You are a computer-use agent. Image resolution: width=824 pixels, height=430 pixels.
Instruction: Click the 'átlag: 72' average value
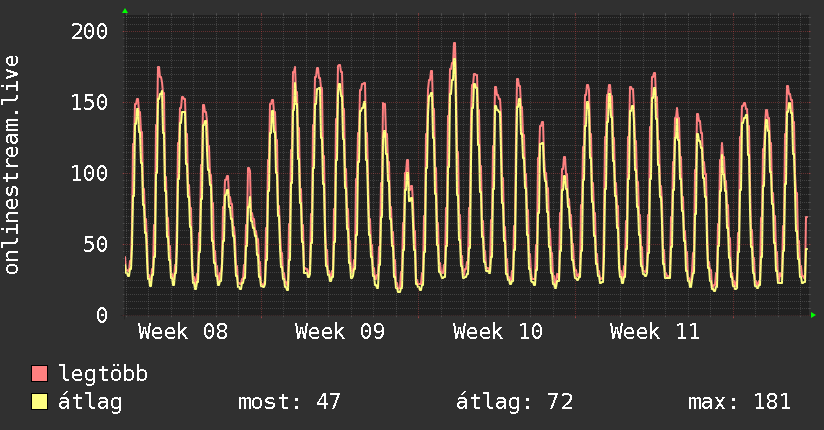pyautogui.click(x=514, y=402)
